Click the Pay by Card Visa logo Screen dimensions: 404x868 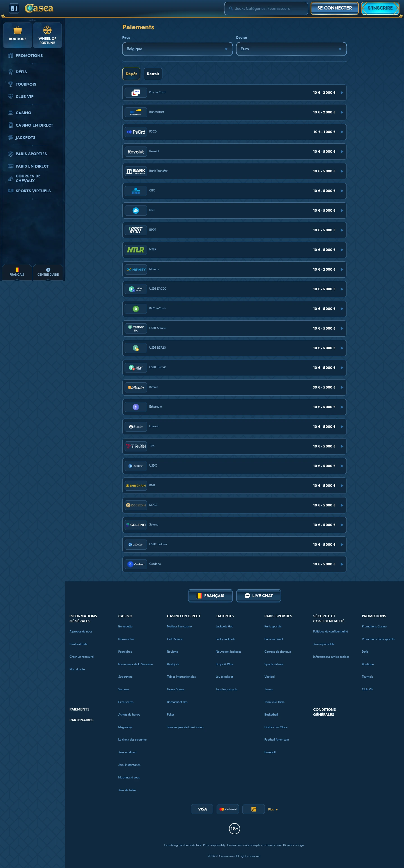coord(136,92)
